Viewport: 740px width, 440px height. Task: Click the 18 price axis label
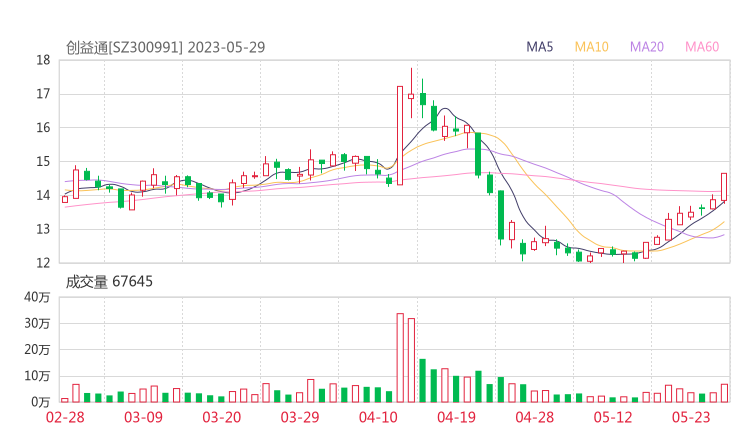(x=43, y=60)
